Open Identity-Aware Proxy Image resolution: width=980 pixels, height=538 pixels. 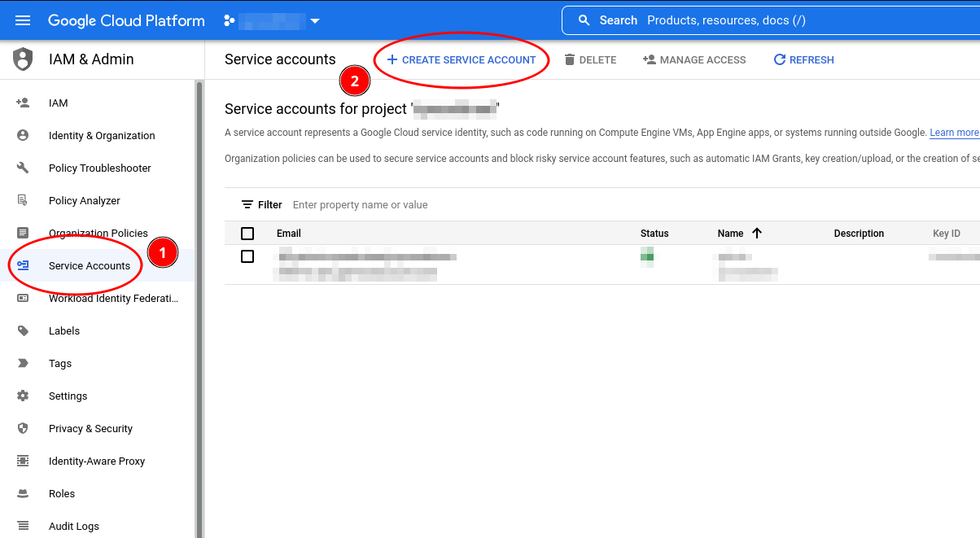98,461
